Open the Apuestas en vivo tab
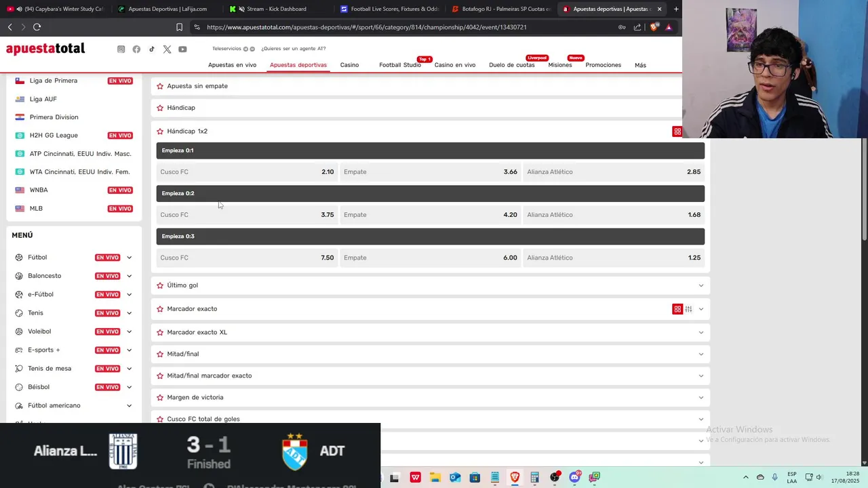The height and width of the screenshot is (488, 868). (232, 65)
